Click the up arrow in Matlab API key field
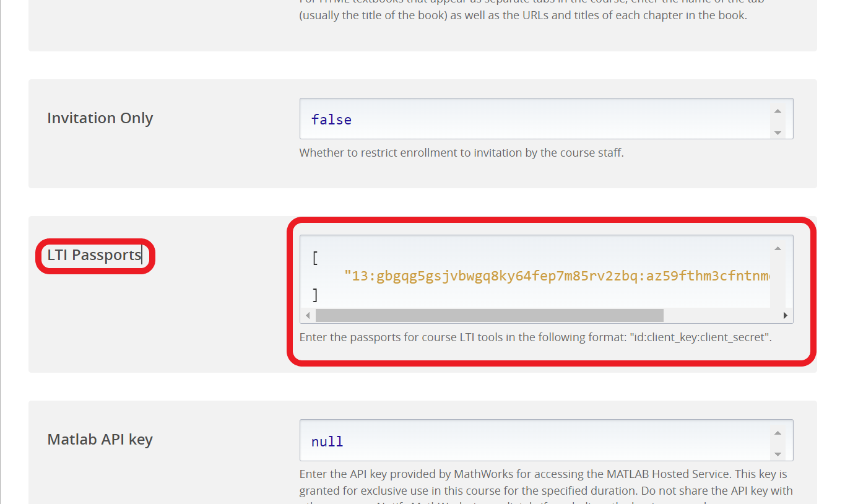The image size is (845, 504). click(778, 433)
